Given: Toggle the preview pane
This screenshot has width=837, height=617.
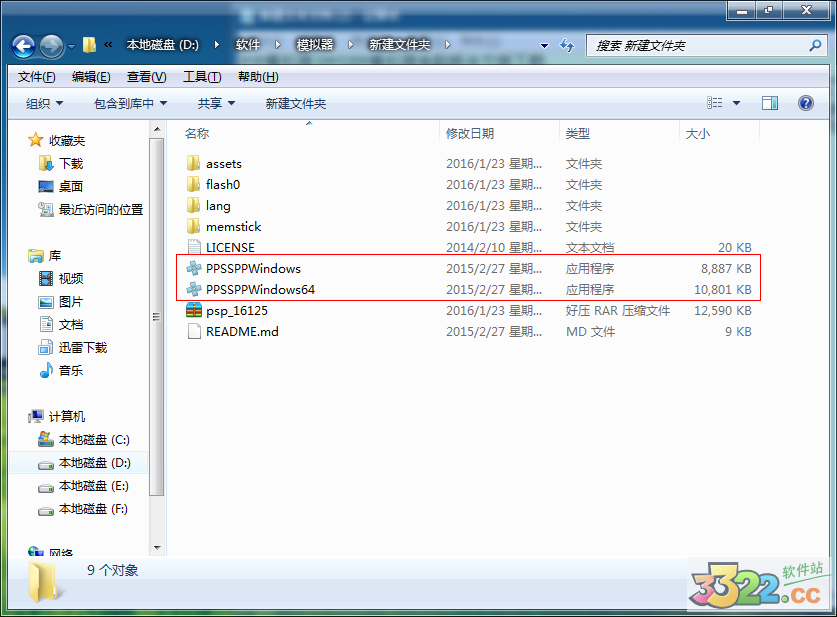Looking at the screenshot, I should click(x=770, y=103).
